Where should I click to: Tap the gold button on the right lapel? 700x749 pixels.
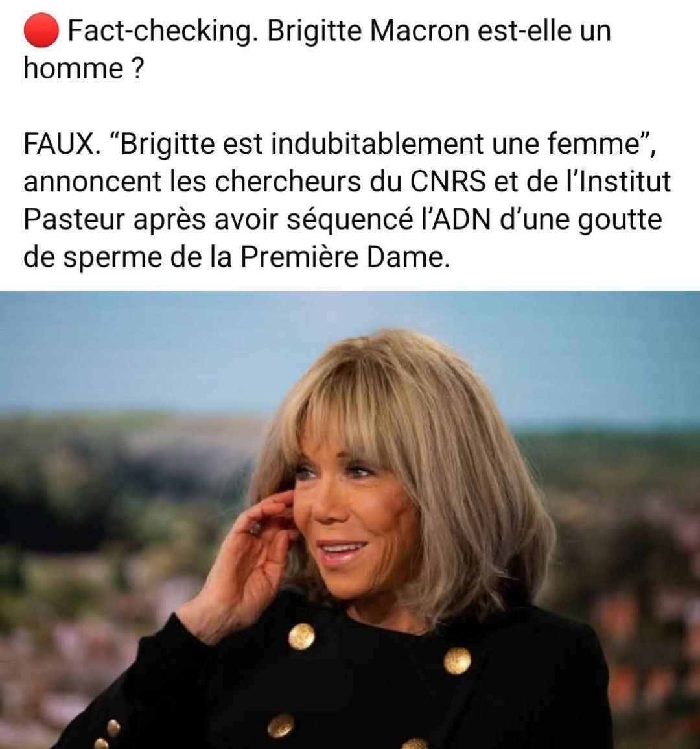coord(457,661)
